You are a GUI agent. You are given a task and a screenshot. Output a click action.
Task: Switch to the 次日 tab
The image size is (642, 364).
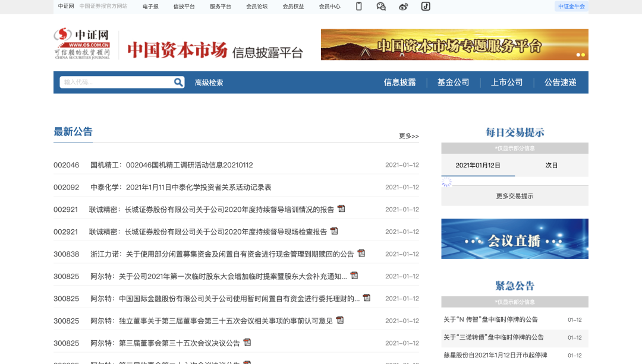(552, 165)
